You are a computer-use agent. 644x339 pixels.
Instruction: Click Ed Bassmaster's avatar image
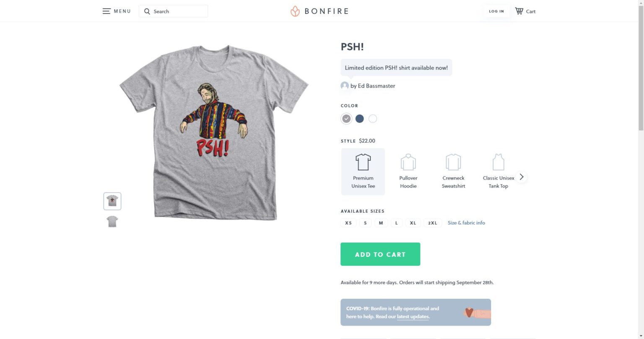coord(345,86)
